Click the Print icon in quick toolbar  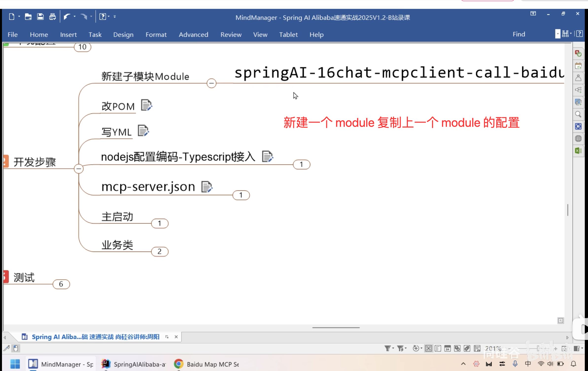(x=52, y=17)
